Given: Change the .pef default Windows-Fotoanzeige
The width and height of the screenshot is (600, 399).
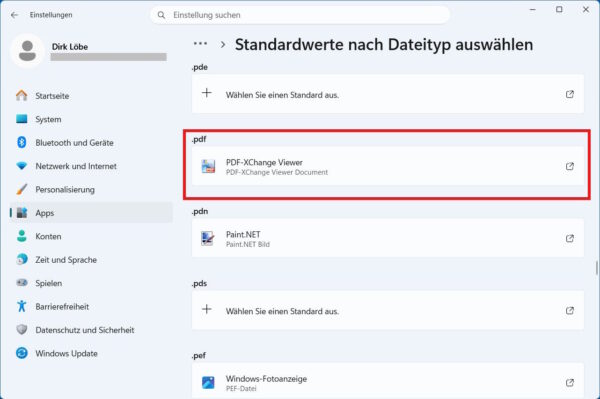Looking at the screenshot, I should pos(388,381).
